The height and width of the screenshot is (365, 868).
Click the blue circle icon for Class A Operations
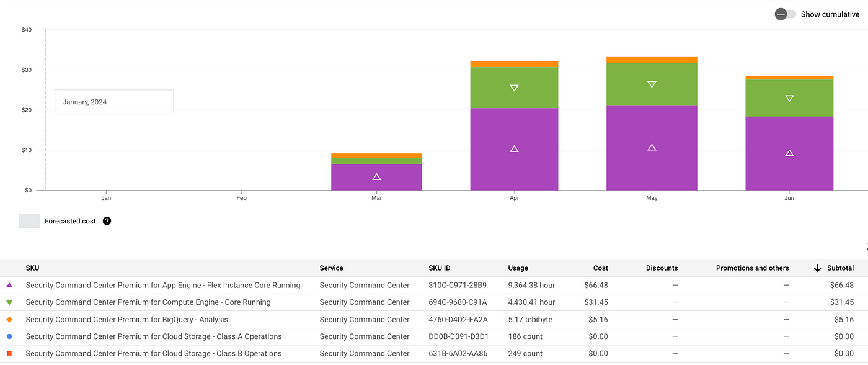(9, 336)
